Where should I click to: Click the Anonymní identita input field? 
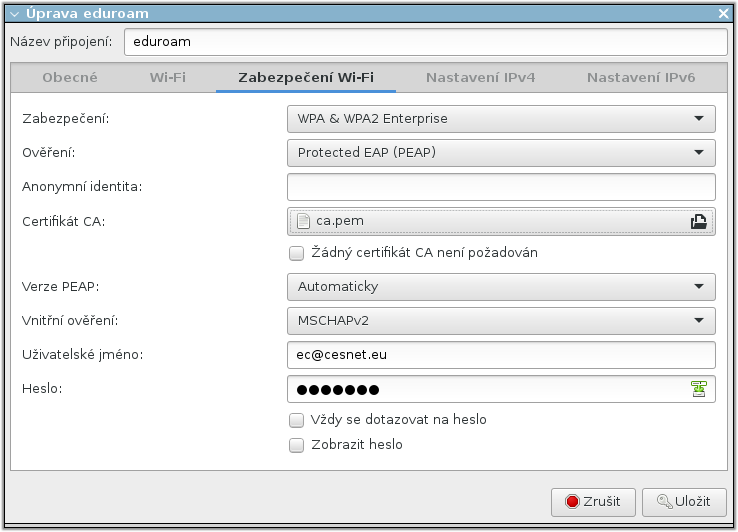pos(501,187)
